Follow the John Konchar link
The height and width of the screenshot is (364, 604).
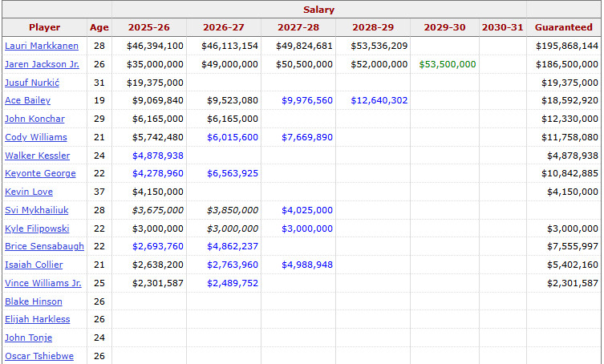[34, 119]
